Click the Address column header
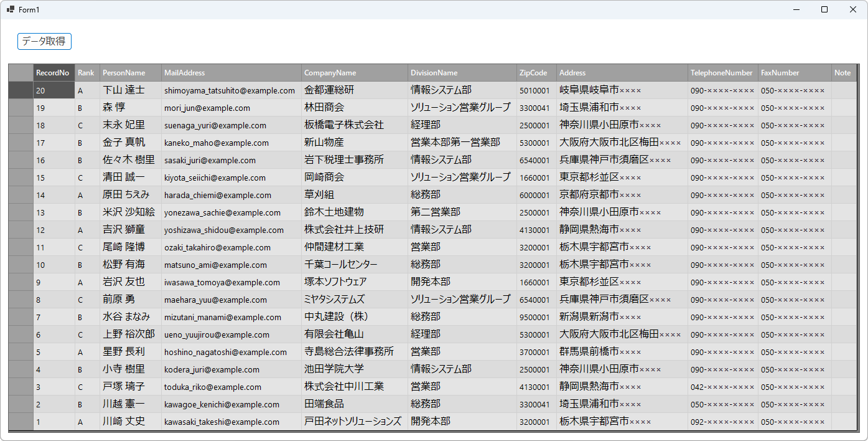This screenshot has height=441, width=868. coord(622,73)
